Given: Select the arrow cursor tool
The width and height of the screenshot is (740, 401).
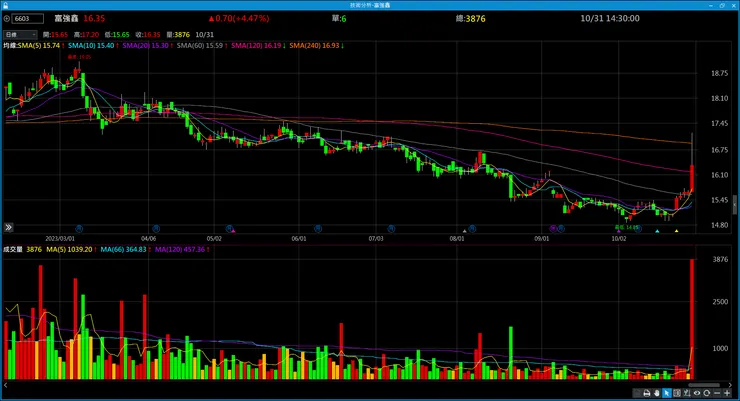Looking at the screenshot, I should [667, 393].
